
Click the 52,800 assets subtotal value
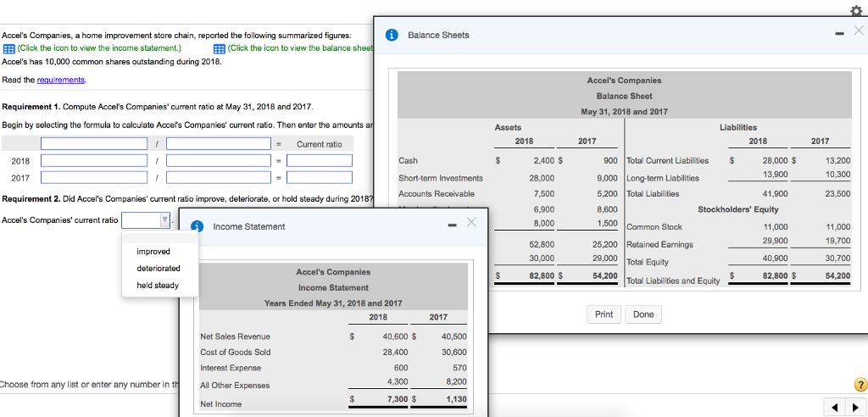pos(542,244)
